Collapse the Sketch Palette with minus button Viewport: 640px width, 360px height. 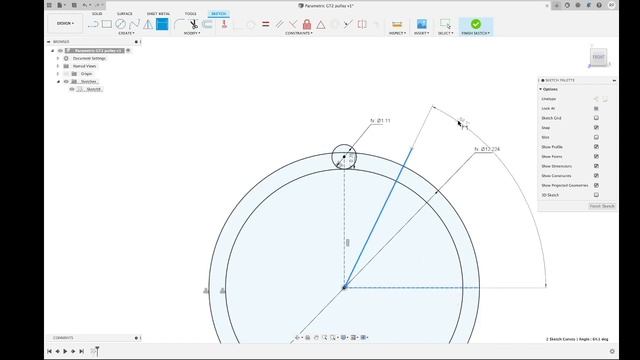click(614, 80)
